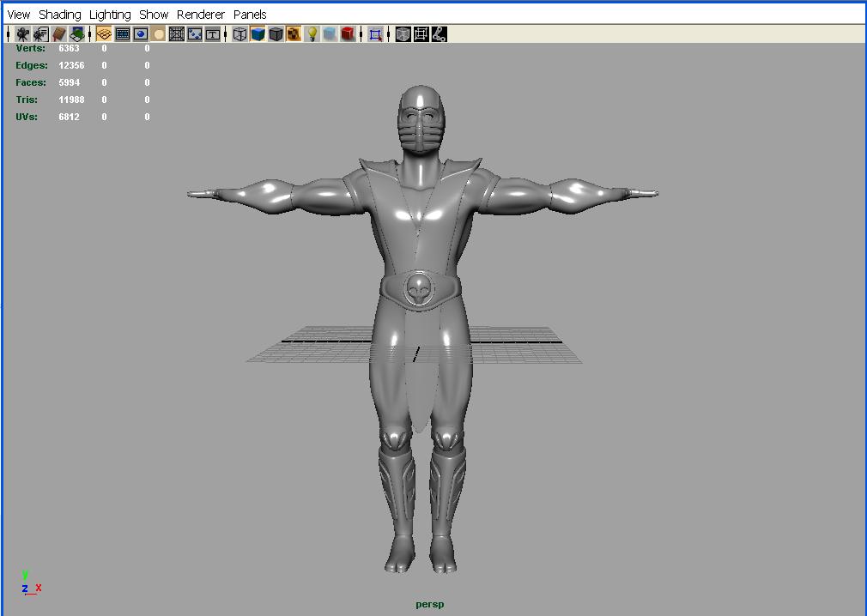Click the camera Bookmarks book icon

[59, 34]
